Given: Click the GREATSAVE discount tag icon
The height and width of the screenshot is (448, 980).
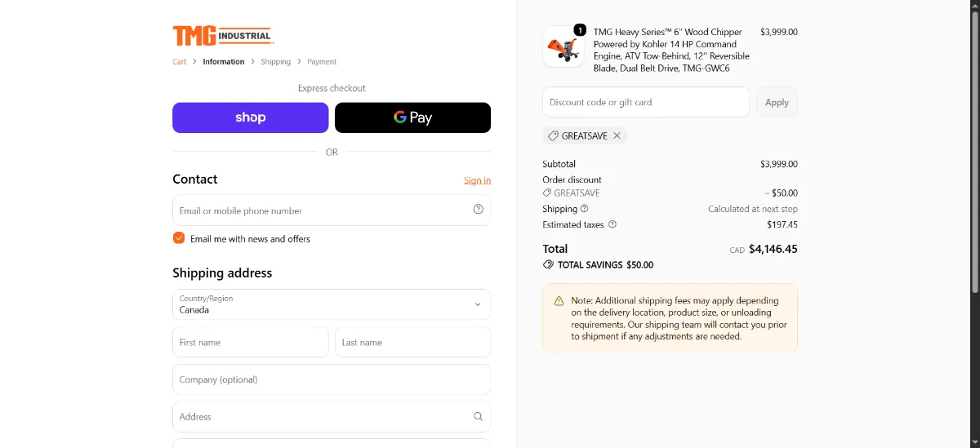Looking at the screenshot, I should tap(553, 135).
